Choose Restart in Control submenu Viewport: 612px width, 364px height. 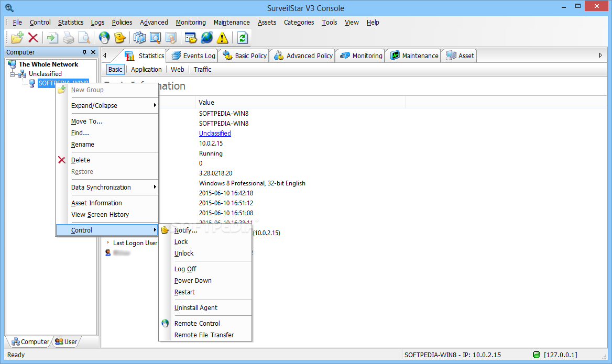205,292
